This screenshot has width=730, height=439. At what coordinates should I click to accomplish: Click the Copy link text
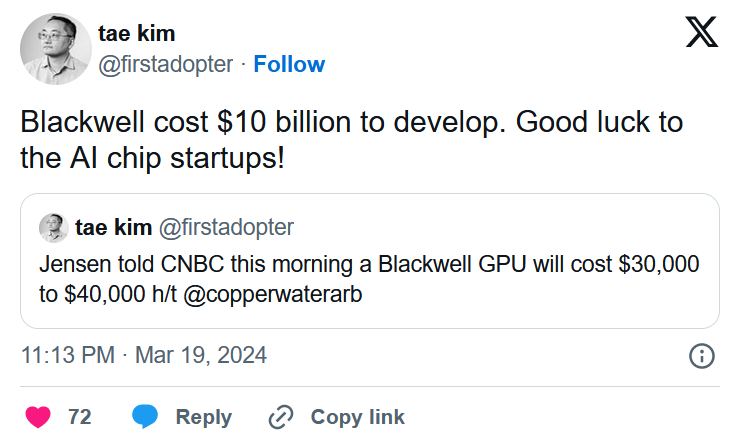tap(358, 417)
